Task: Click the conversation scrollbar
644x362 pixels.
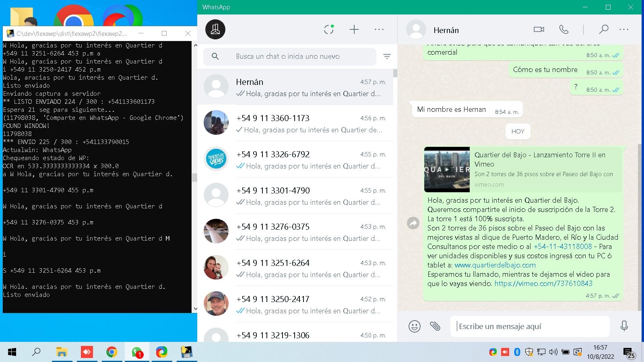Action: pos(640,227)
